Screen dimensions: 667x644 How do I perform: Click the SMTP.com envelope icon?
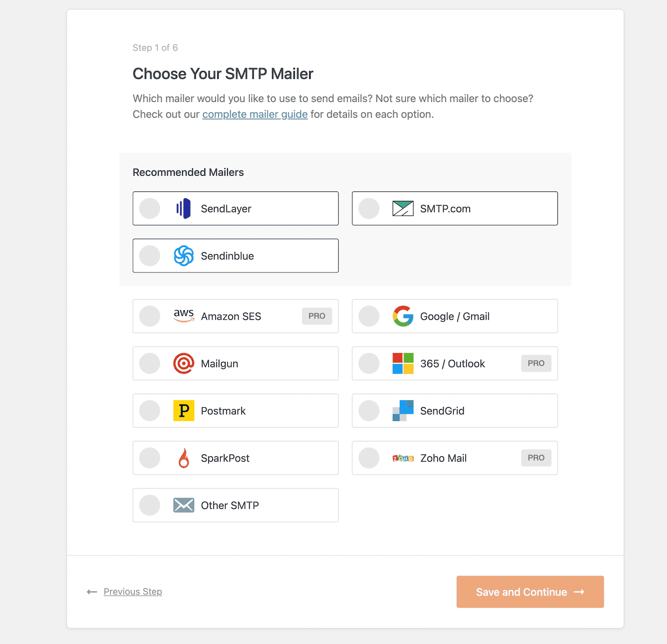[x=403, y=208]
